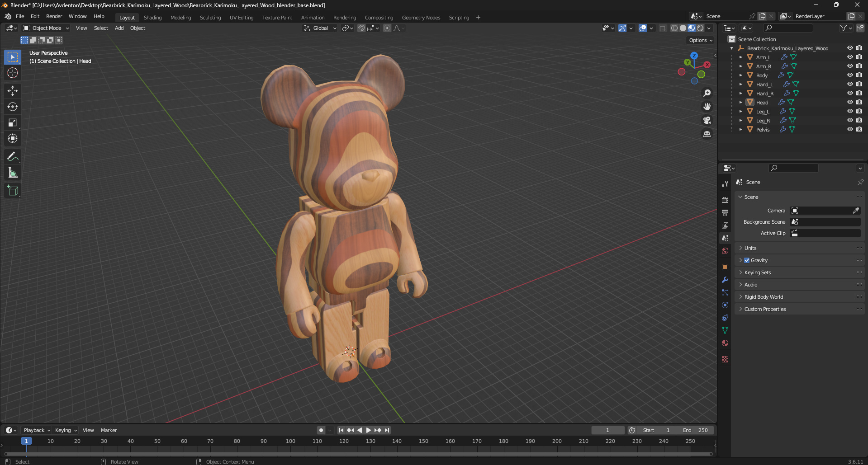Open the Object Data properties tab
Image resolution: width=868 pixels, height=465 pixels.
coord(725,330)
